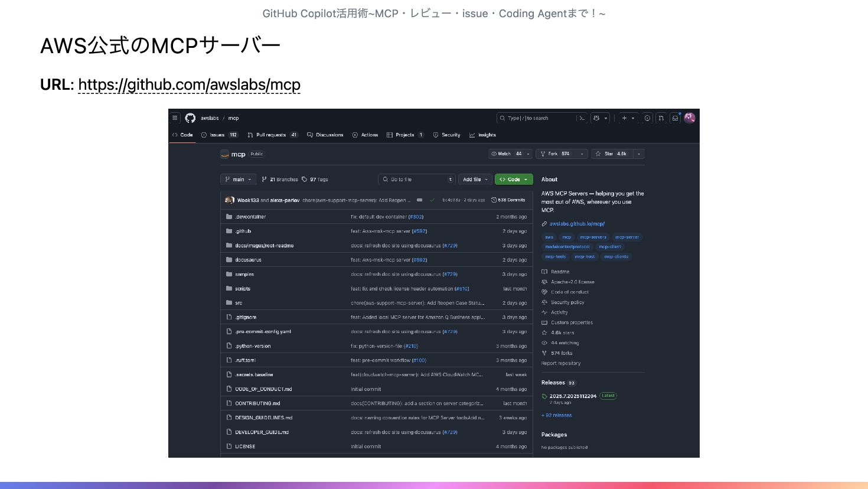This screenshot has width=868, height=489.
Task: Open the https://github.com/awslabs/mcp slide link
Action: 189,85
